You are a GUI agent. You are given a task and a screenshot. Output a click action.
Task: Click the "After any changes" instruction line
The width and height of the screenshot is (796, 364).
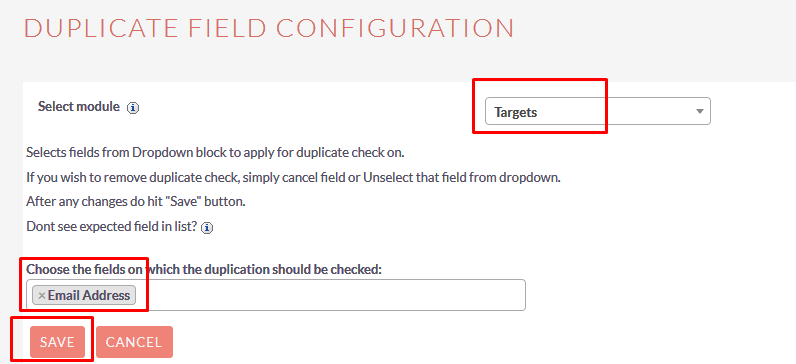[x=136, y=202]
